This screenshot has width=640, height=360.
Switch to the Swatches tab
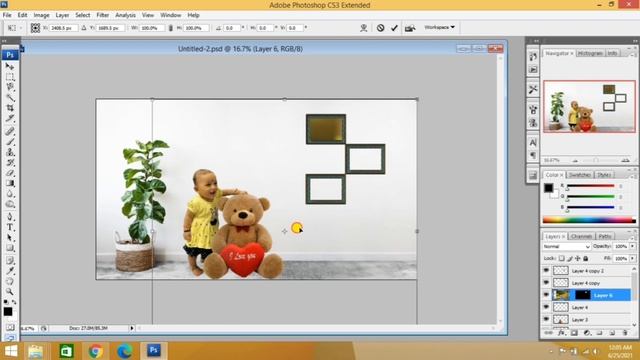coord(580,175)
